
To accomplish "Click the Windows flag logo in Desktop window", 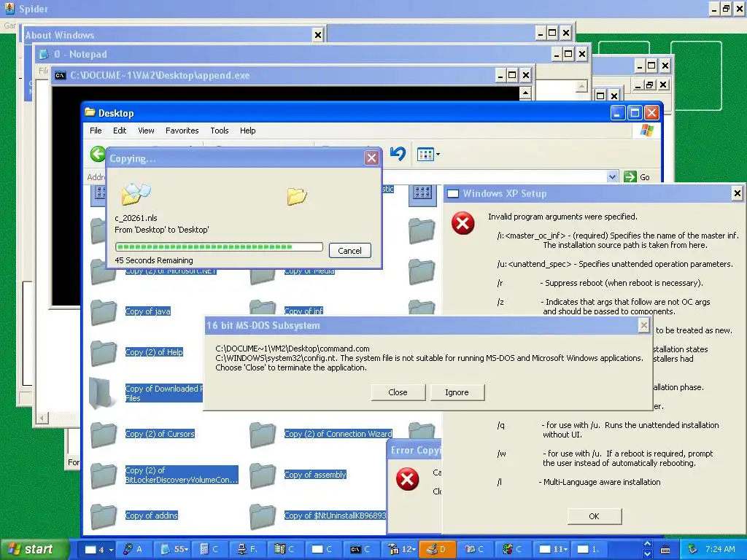I will click(647, 131).
